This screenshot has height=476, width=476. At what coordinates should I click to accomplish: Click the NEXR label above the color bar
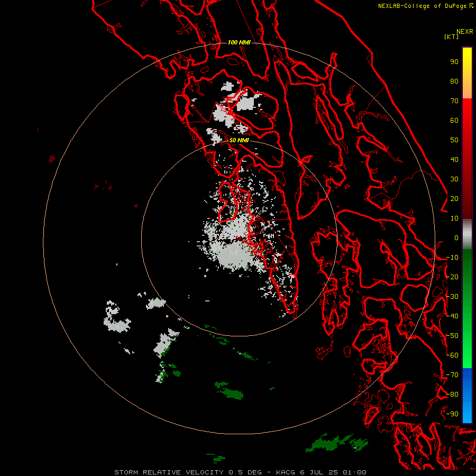pyautogui.click(x=465, y=32)
